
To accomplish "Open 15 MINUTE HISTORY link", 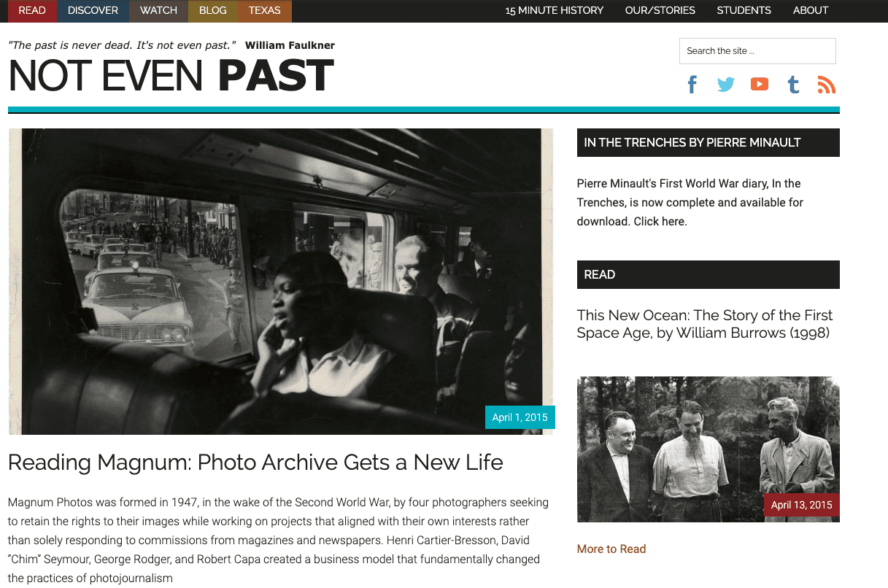I will 555,11.
